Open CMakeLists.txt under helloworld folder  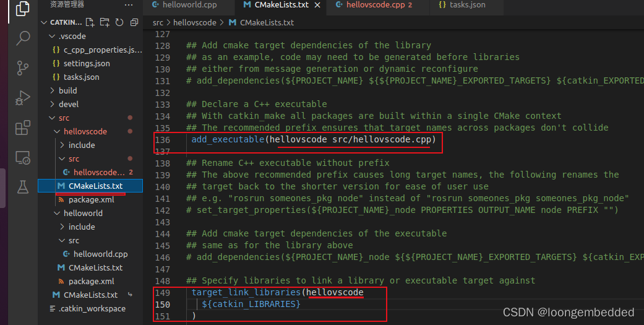(90, 267)
